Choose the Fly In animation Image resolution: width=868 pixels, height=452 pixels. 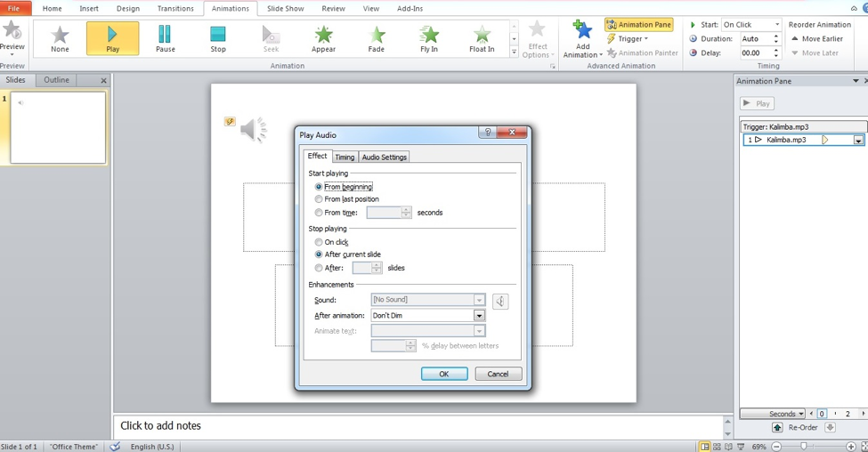(429, 38)
